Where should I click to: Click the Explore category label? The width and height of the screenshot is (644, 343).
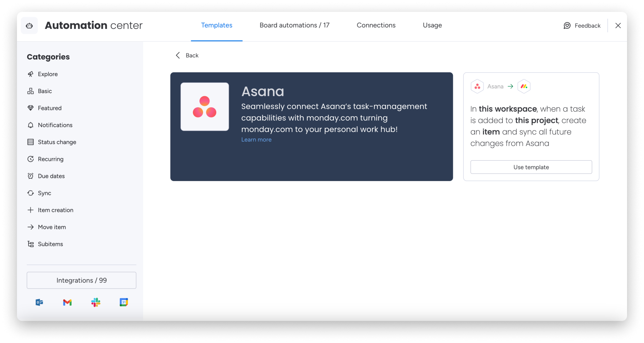pos(48,74)
